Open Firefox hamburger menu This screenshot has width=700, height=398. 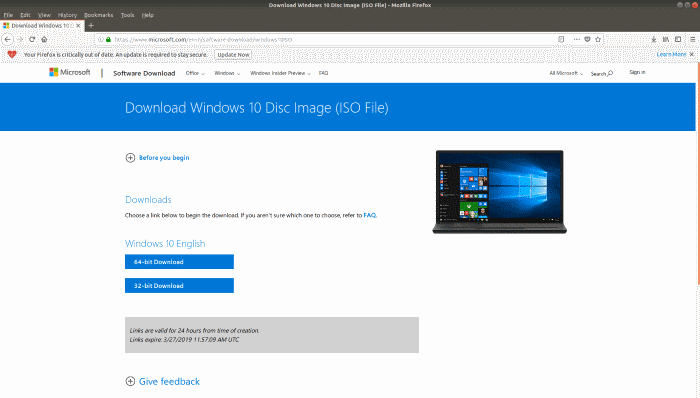point(693,39)
